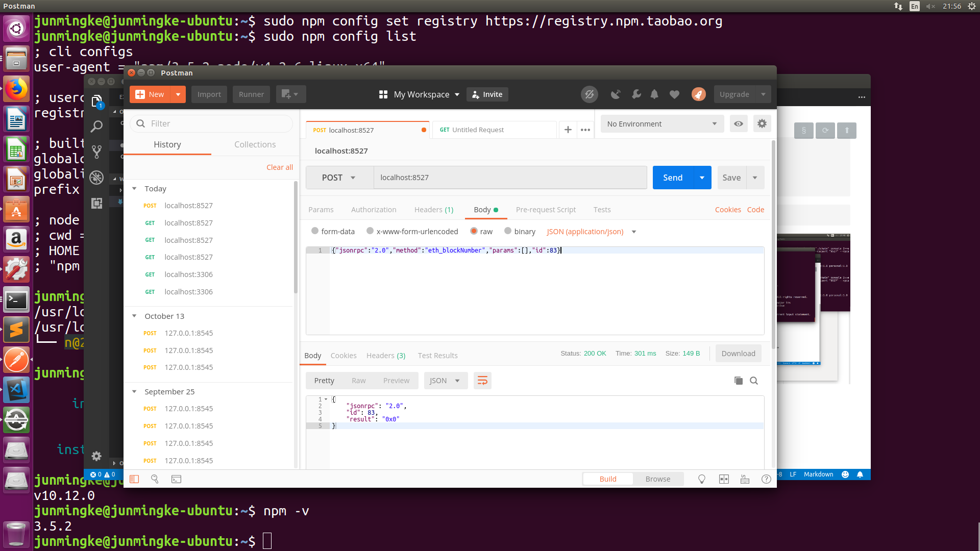Click the blue Send button
Image resolution: width=980 pixels, height=551 pixels.
tap(673, 178)
